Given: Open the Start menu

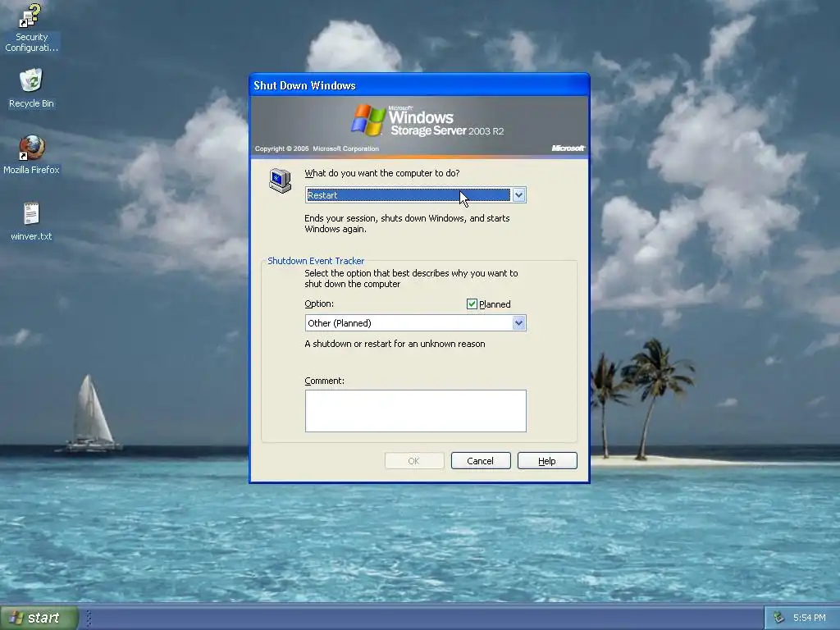Looking at the screenshot, I should (x=39, y=618).
